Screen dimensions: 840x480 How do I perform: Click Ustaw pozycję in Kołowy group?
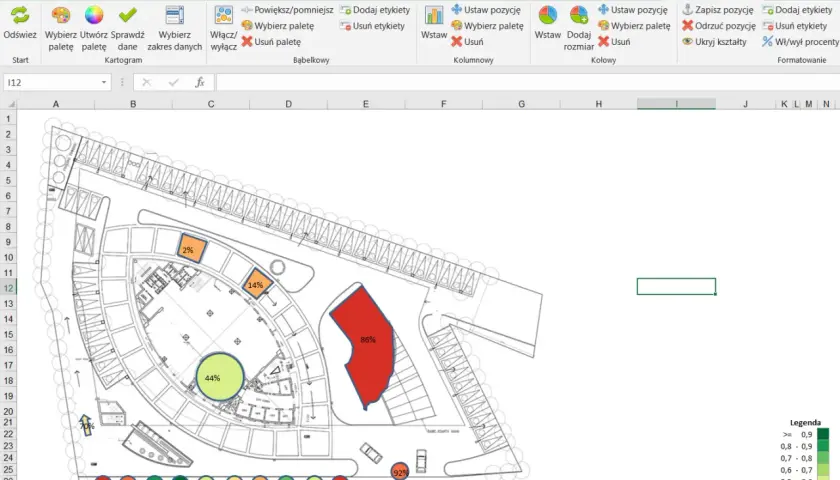coord(633,10)
